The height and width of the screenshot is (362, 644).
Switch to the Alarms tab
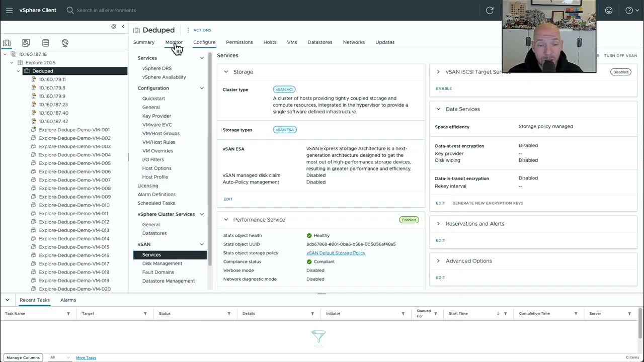(68, 300)
